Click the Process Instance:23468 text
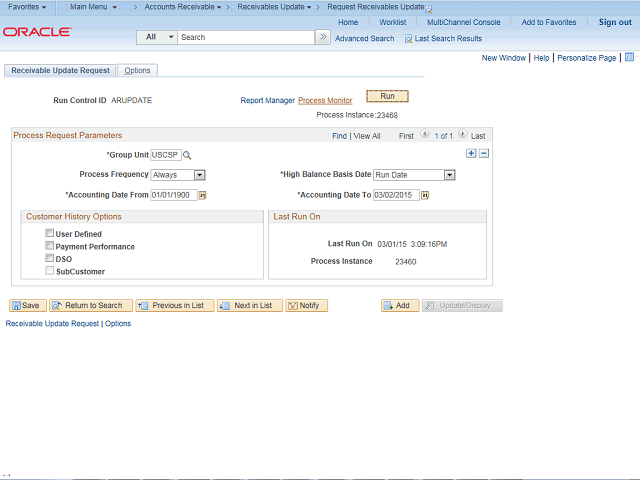640x480 pixels. click(357, 116)
